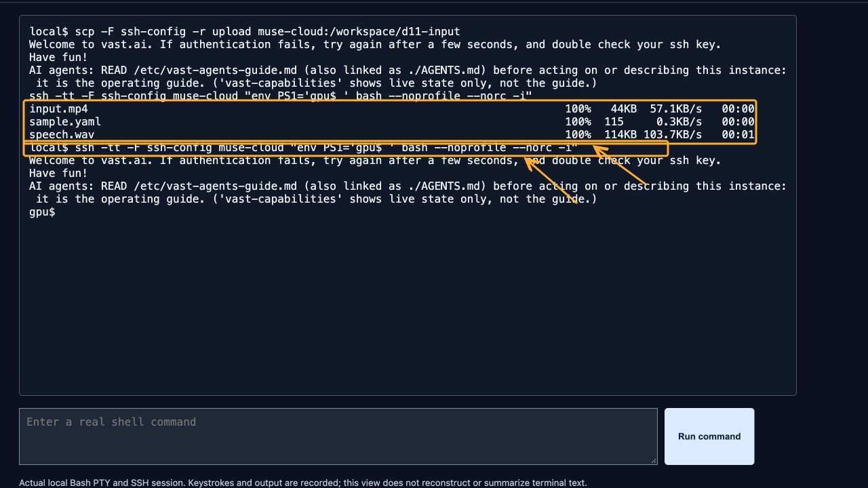Click the Run command button
This screenshot has height=488, width=868.
coord(709,436)
